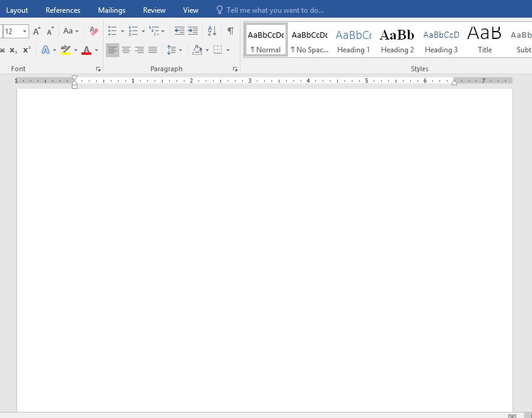Open the multilevel list dropdown arrow

point(163,31)
